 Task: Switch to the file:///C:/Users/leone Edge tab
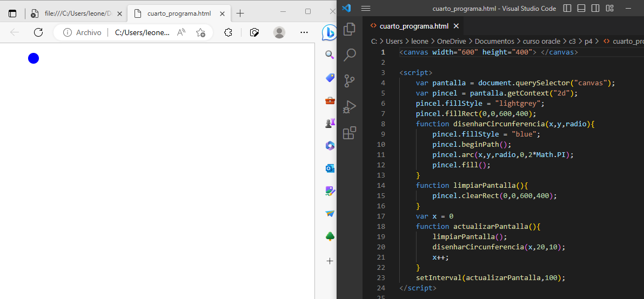[x=72, y=13]
